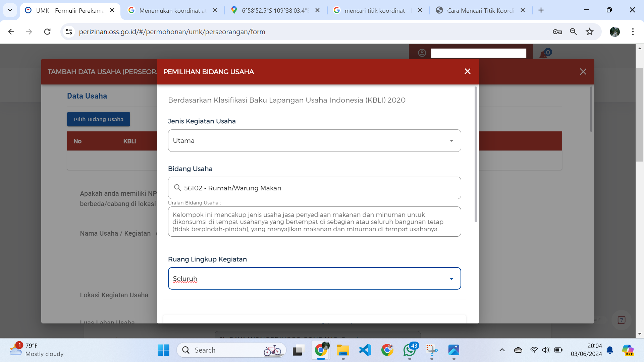Open a new browser tab
This screenshot has height=362, width=644.
(541, 10)
